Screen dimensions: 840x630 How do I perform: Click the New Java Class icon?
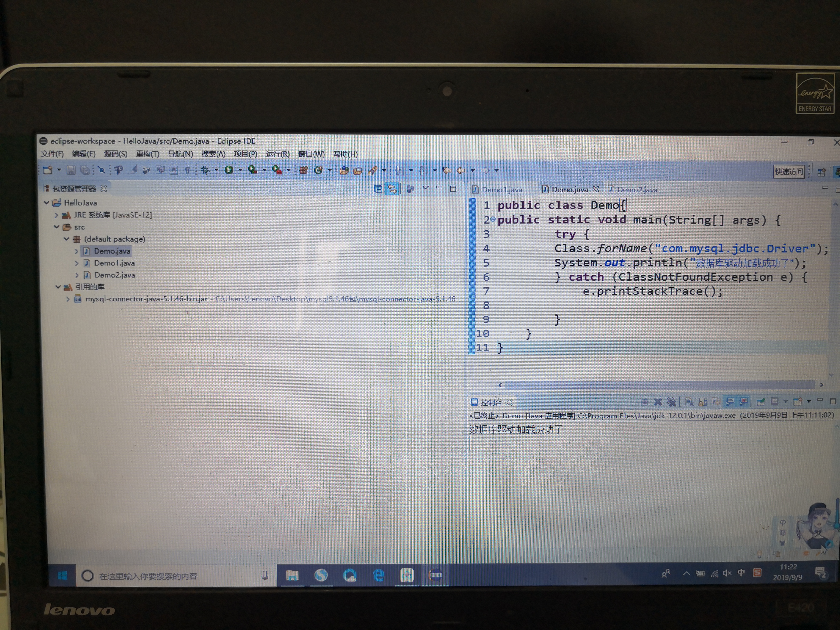click(x=319, y=170)
